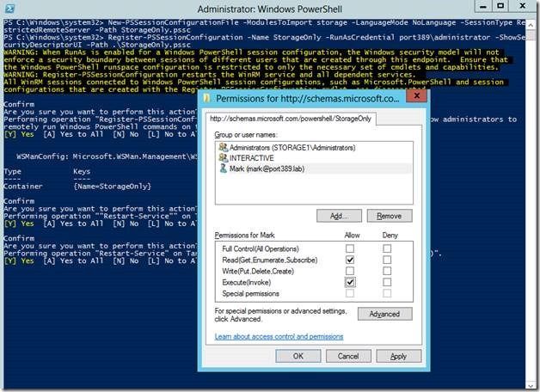Screen dimensions: 540x392
Task: Allow Write(Put,Delete,Create) permission
Action: 350,271
